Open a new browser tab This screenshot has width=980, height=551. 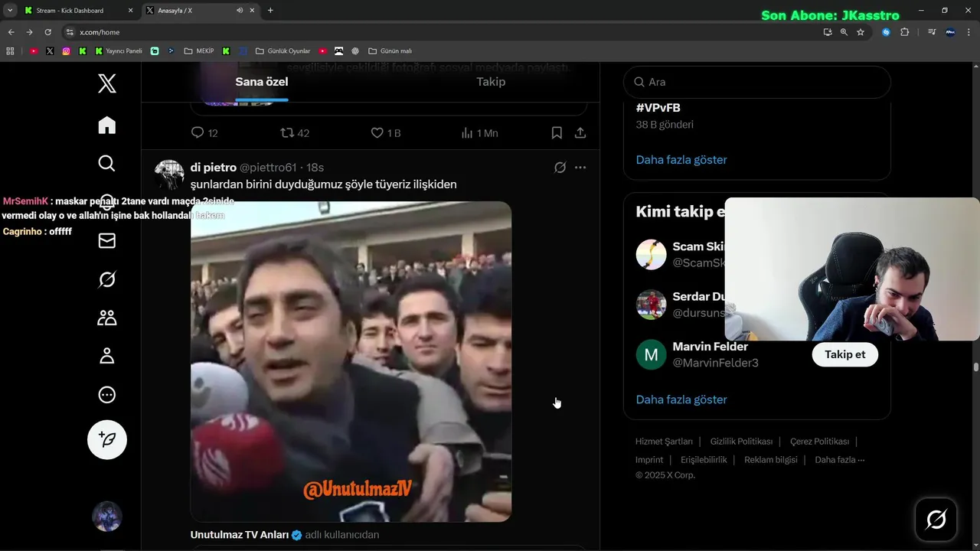[270, 11]
